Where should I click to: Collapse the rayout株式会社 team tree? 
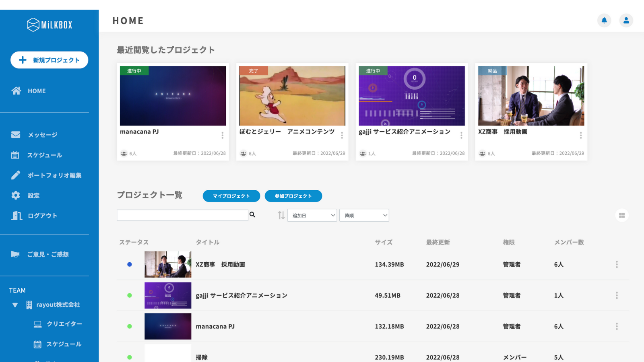pyautogui.click(x=15, y=305)
